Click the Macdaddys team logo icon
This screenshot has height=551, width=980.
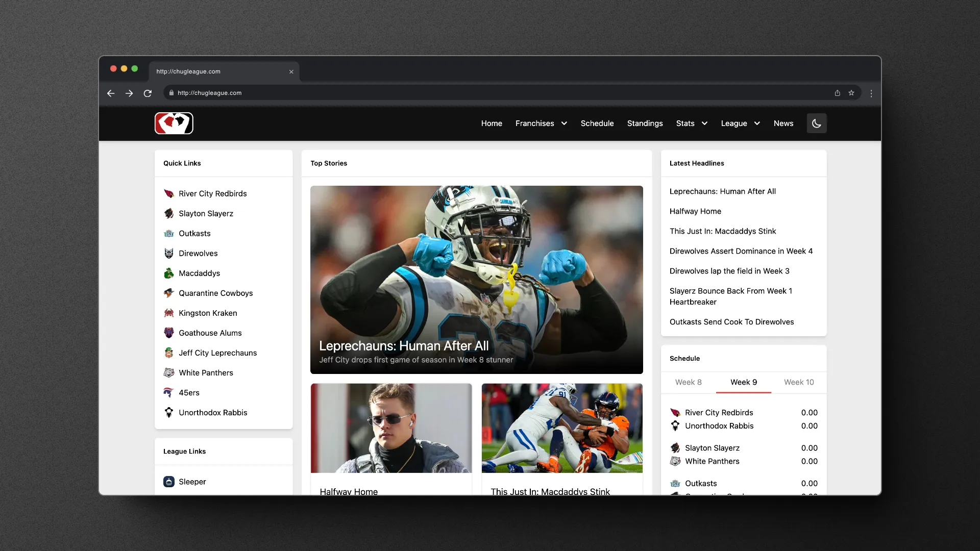pyautogui.click(x=169, y=273)
